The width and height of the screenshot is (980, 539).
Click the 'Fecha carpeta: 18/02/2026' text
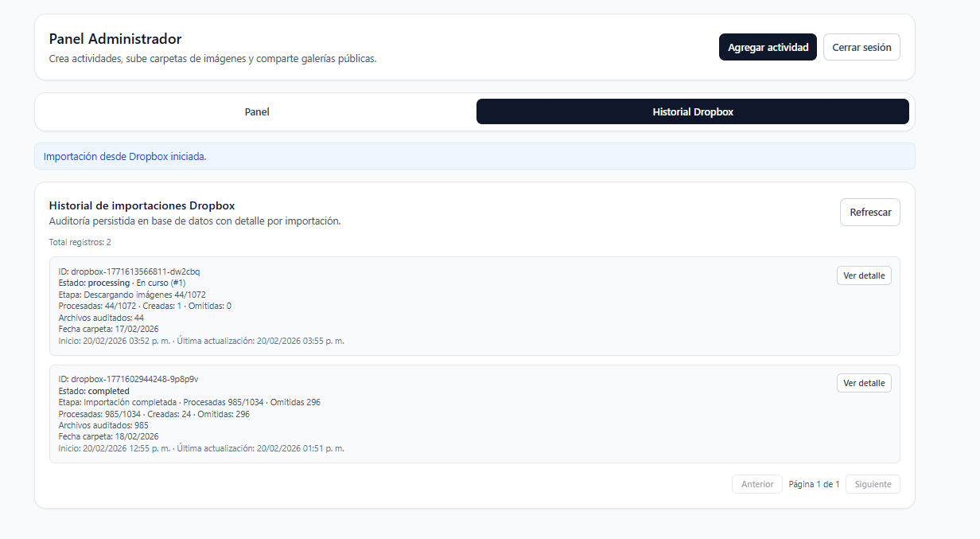(108, 436)
